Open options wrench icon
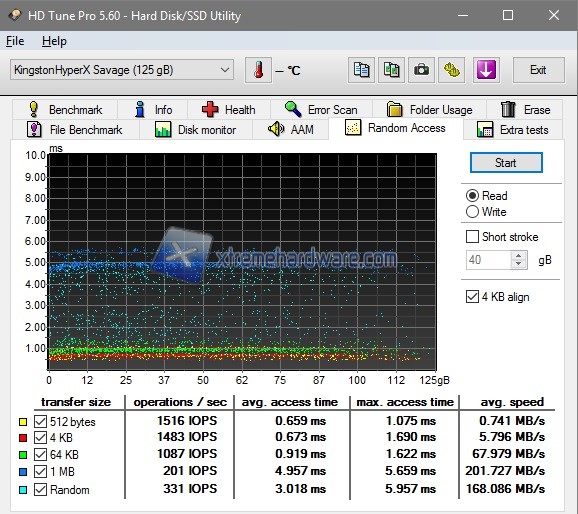Screen dimensions: 578x514 (x=452, y=70)
